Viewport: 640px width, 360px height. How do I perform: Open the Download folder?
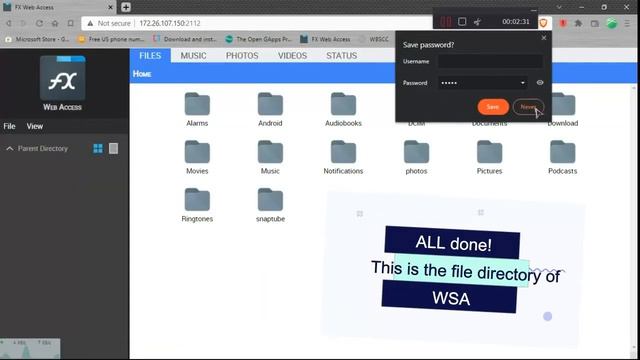point(563,109)
